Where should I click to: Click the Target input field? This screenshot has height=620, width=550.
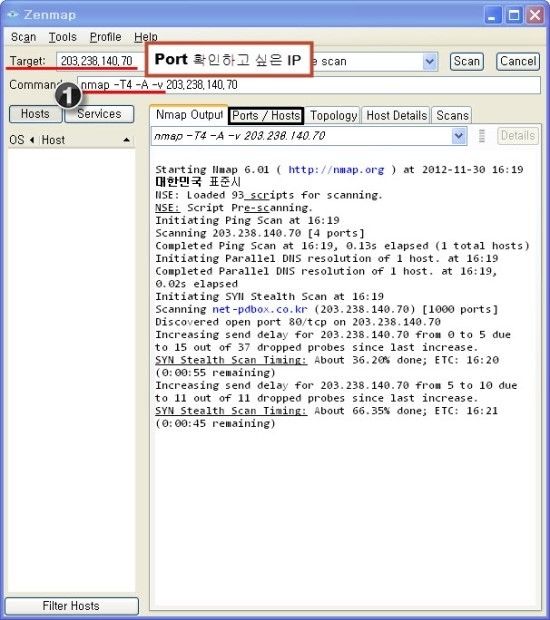[100, 61]
